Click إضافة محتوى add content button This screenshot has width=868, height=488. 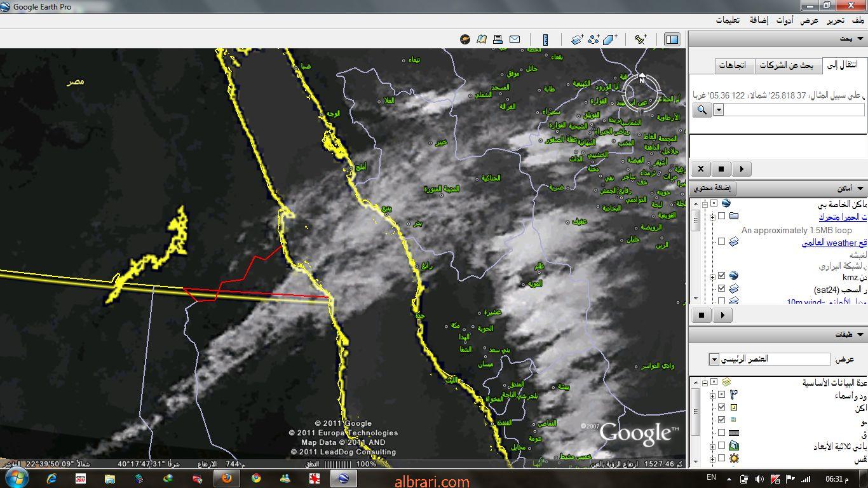tap(712, 188)
